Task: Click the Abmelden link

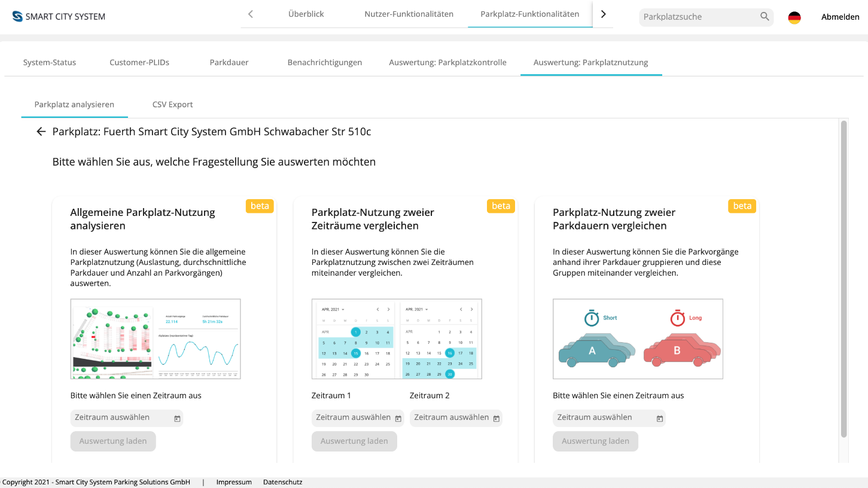Action: point(840,17)
